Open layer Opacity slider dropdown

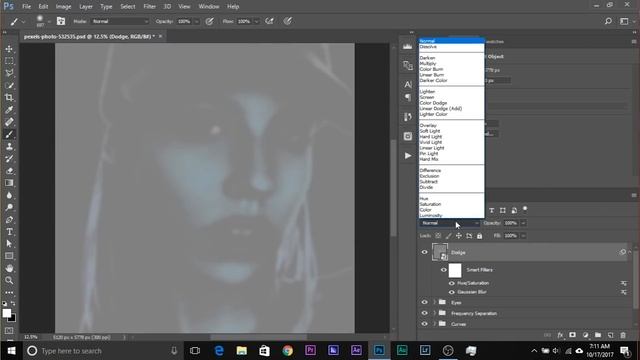[523, 223]
